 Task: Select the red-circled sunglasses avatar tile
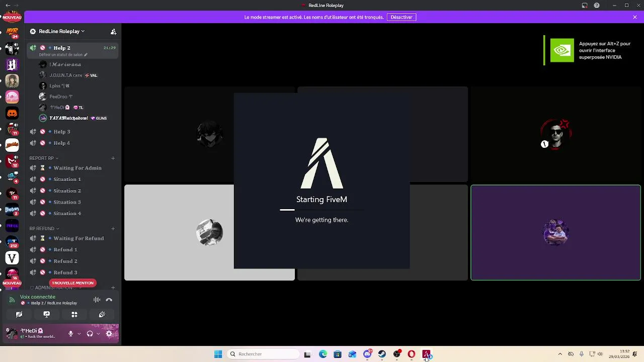tap(555, 134)
